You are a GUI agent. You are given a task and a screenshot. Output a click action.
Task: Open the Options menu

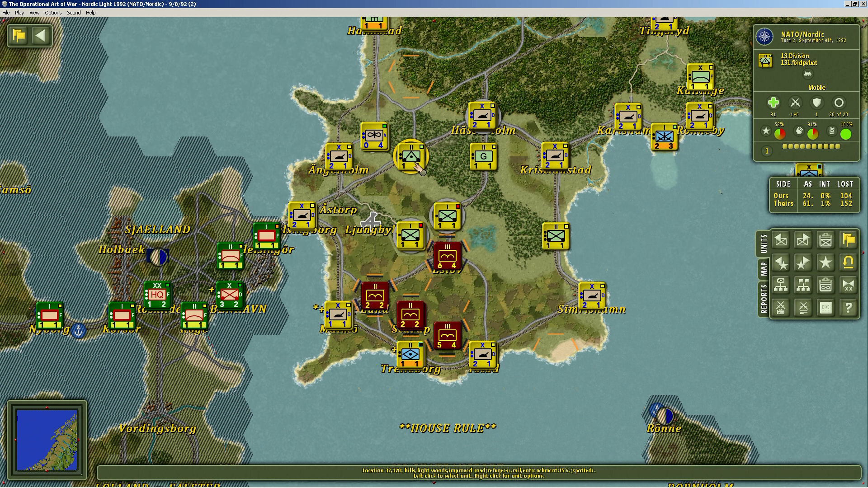pyautogui.click(x=53, y=13)
